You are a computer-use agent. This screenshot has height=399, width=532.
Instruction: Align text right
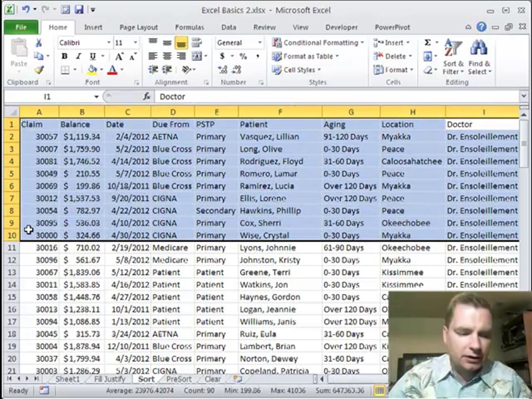tap(181, 57)
